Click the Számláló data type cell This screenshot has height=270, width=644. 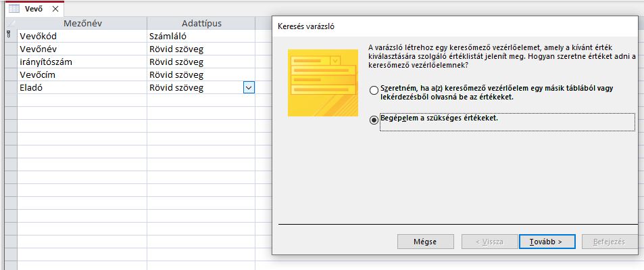(201, 37)
